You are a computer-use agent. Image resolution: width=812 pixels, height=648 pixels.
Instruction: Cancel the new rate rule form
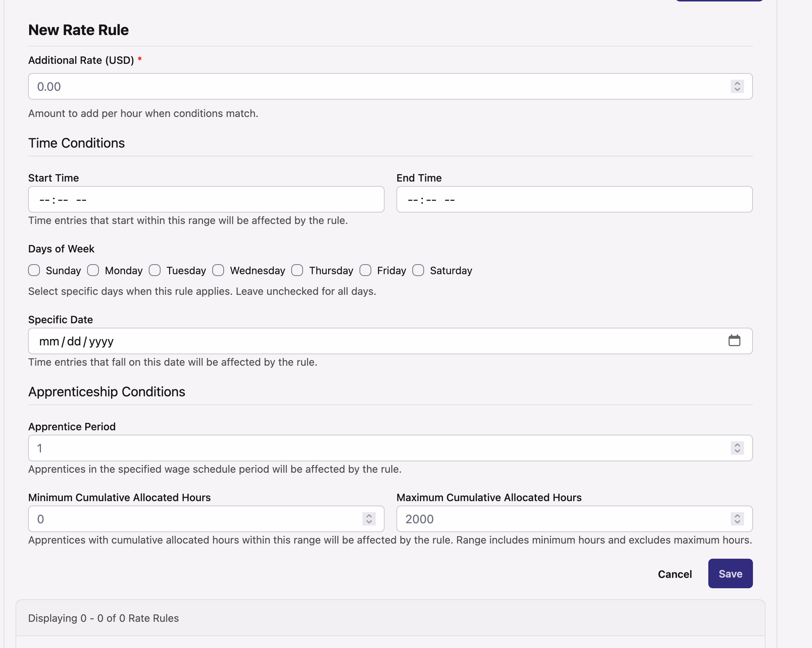pos(675,574)
